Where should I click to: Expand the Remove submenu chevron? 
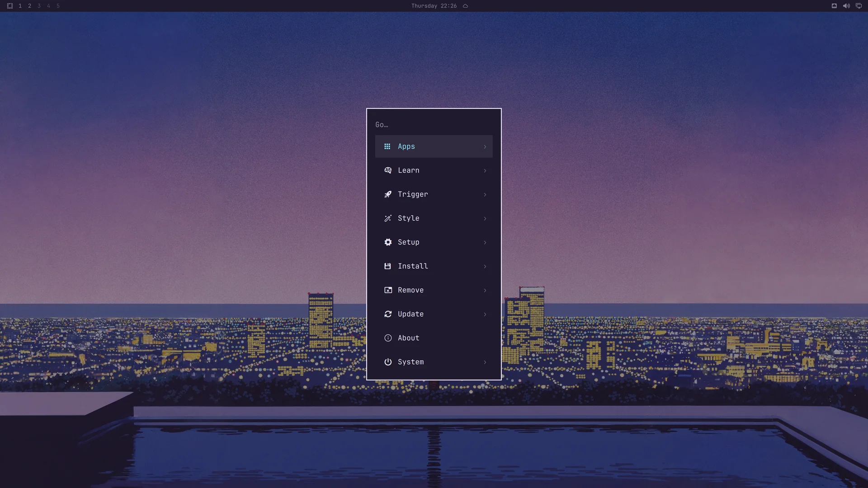pos(485,291)
